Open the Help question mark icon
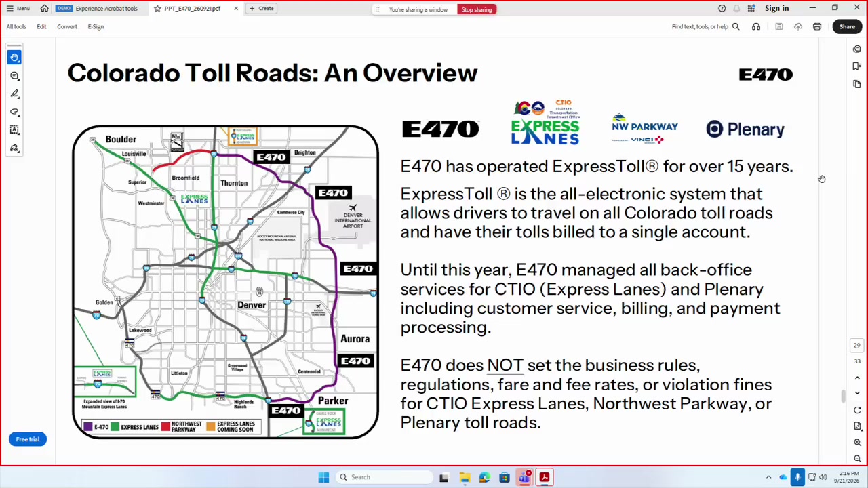This screenshot has width=868, height=488. (722, 8)
